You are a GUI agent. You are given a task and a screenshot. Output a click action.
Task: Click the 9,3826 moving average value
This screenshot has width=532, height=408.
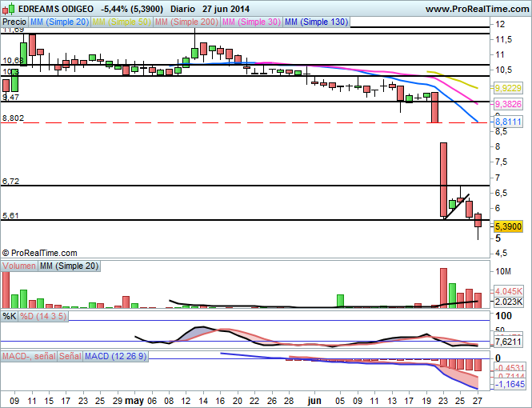coord(508,104)
